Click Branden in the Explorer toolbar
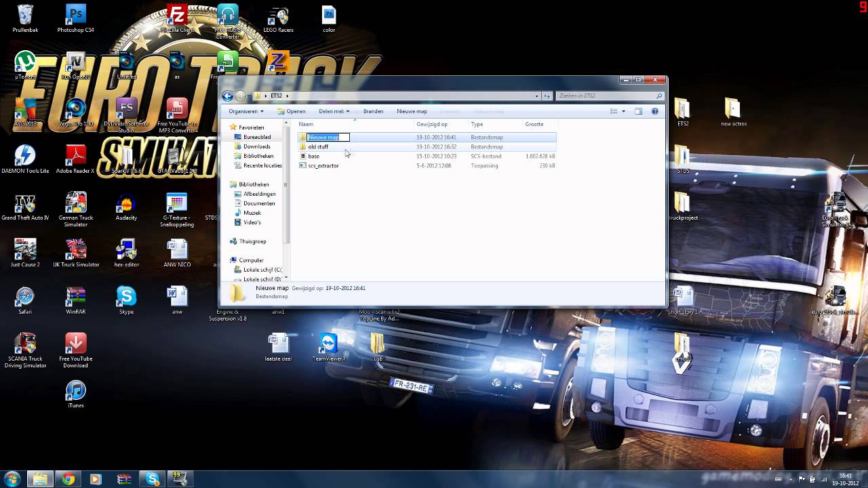This screenshot has height=488, width=868. coord(373,111)
